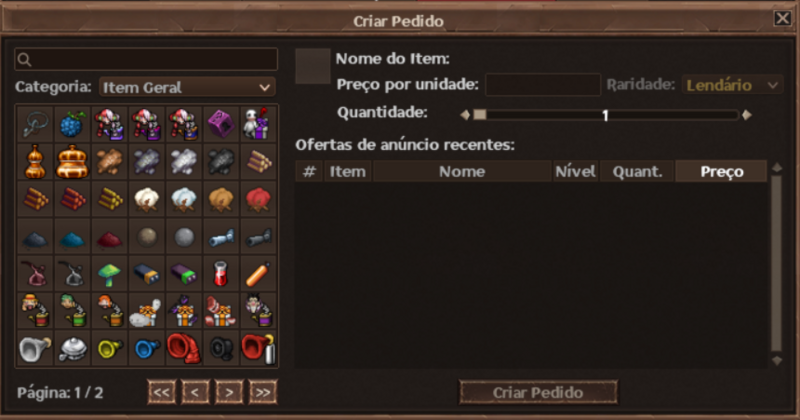The width and height of the screenshot is (800, 420).
Task: Sort offers by Nome column header
Action: coord(462,171)
